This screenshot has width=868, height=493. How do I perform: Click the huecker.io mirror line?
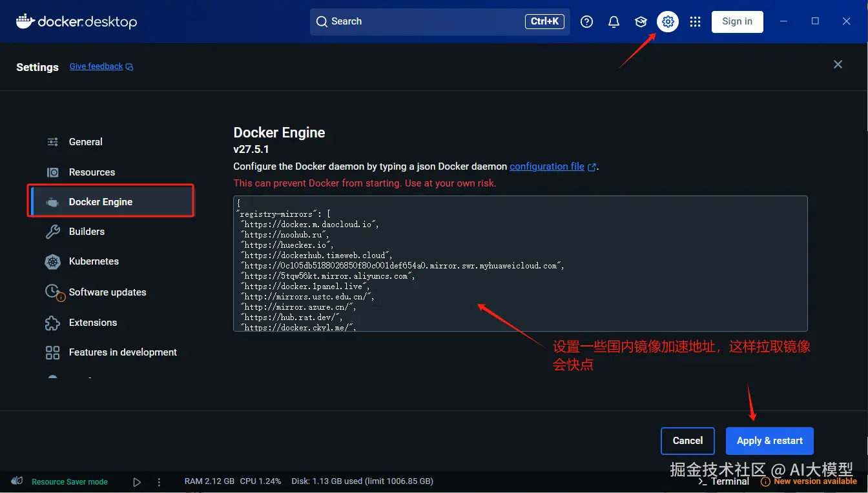[x=287, y=245]
